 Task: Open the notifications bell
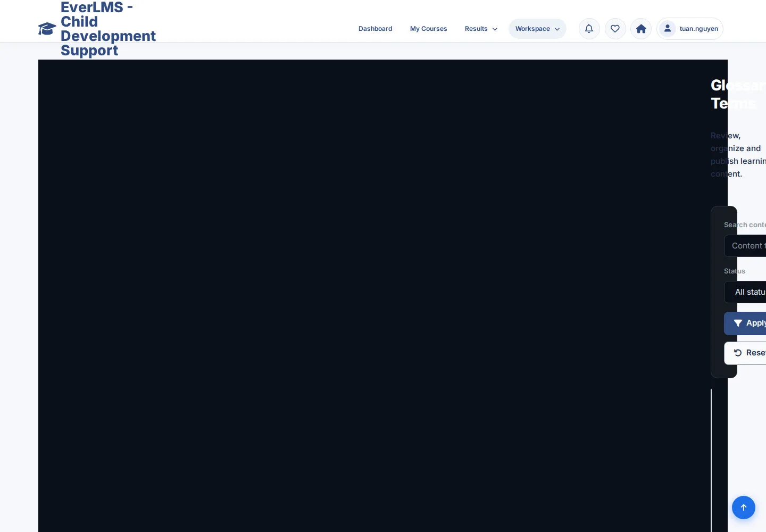[x=589, y=29]
